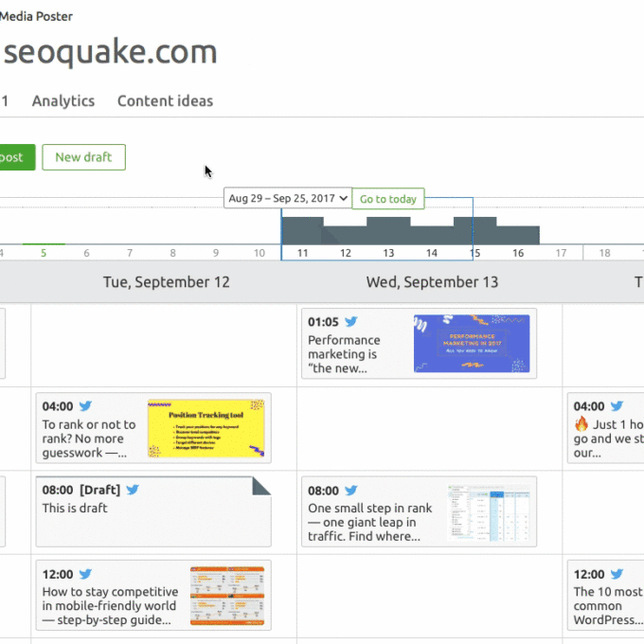Open Performance Marketing in 2017 image thumbnail
Screen dimensions: 644x644
tap(471, 343)
